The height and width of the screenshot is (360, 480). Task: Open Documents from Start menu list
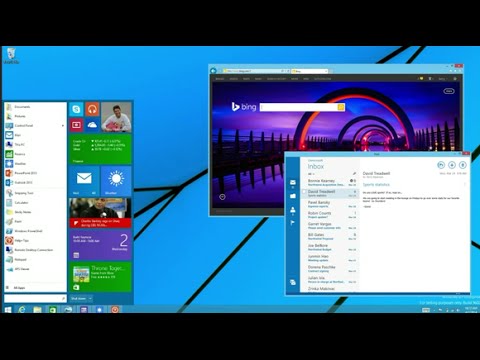pyautogui.click(x=35, y=107)
